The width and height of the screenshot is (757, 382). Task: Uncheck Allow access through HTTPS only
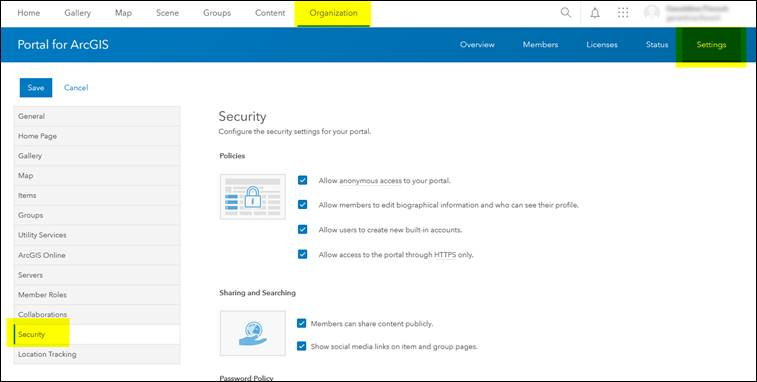pos(303,254)
